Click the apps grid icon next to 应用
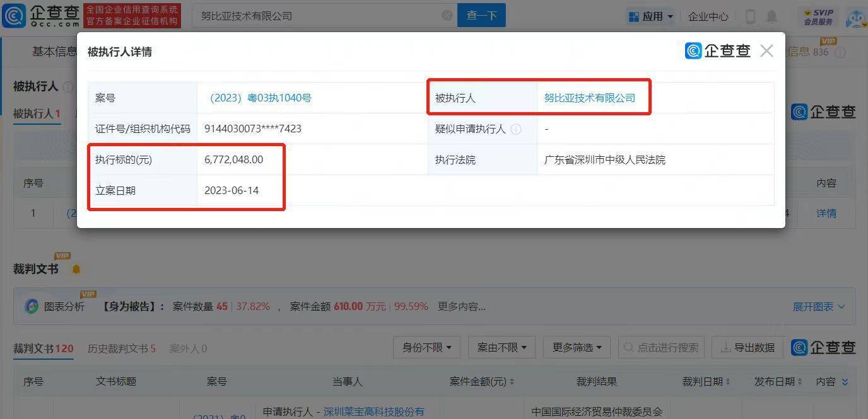The image size is (868, 419). point(634,17)
